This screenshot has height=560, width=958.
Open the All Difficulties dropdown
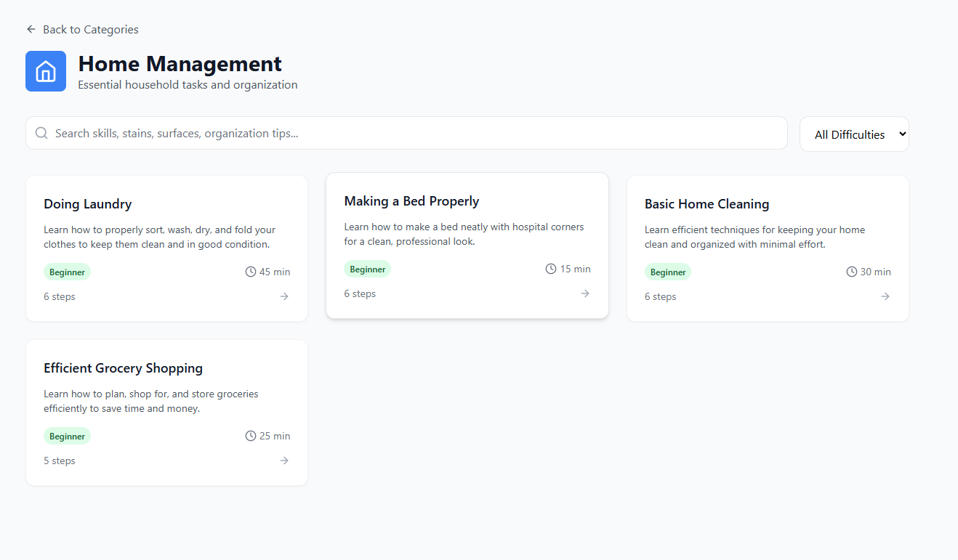coord(854,134)
